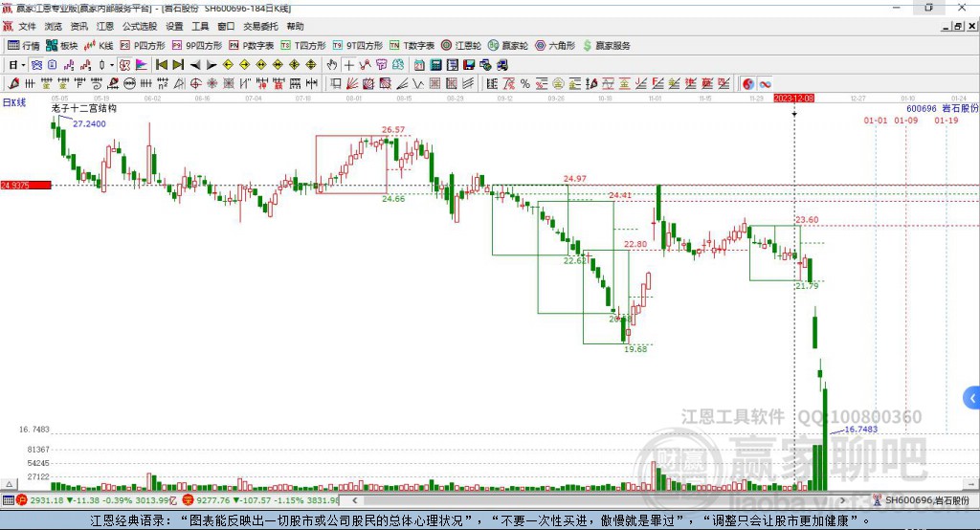Select the Gann fan lines tool
The image size is (980, 530).
tap(352, 84)
